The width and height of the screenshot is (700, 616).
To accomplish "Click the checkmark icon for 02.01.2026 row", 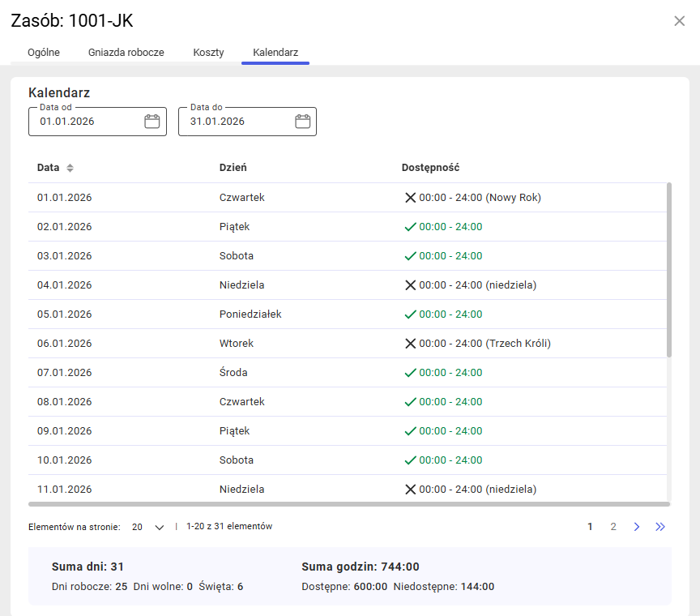I will tap(410, 227).
